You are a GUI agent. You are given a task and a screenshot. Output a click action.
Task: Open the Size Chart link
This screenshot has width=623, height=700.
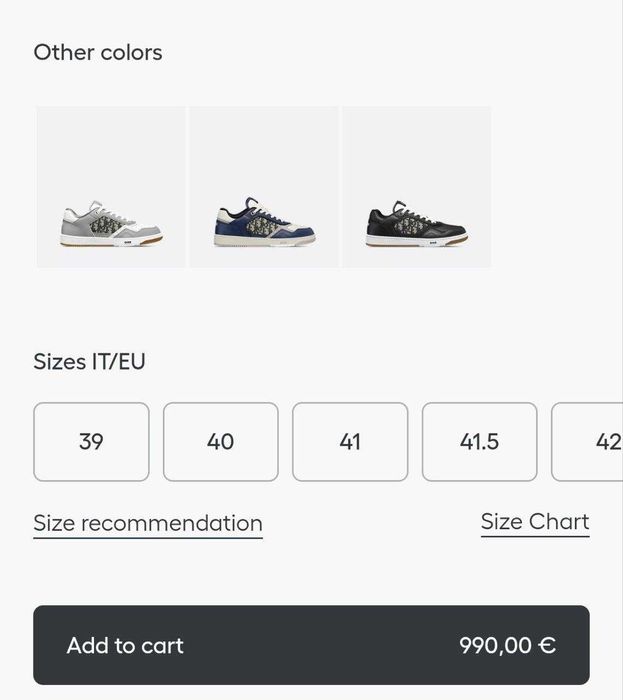point(535,521)
